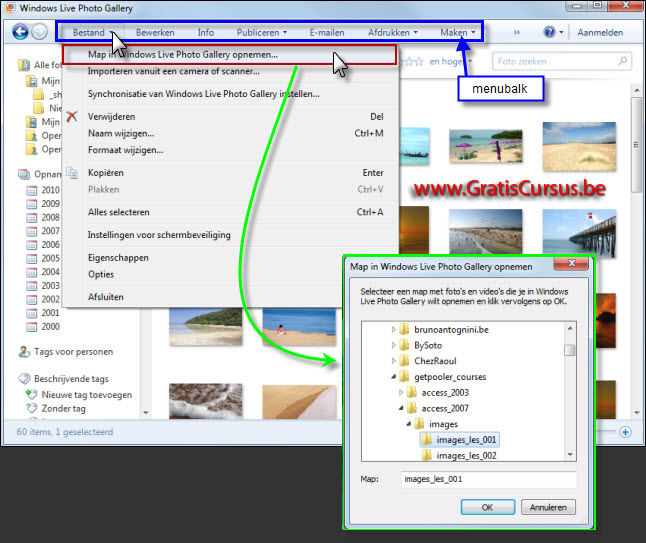
Task: Select images_les_001 in the folder tree
Action: coord(460,440)
